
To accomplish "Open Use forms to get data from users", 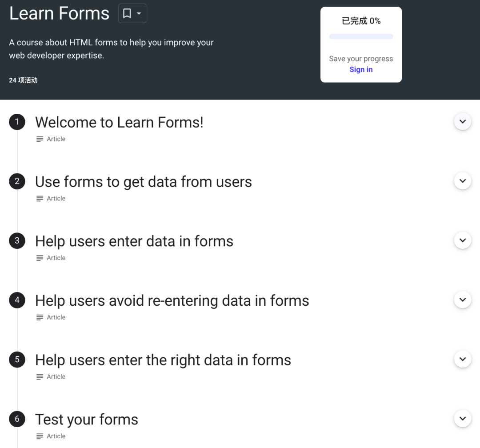I will tap(143, 182).
